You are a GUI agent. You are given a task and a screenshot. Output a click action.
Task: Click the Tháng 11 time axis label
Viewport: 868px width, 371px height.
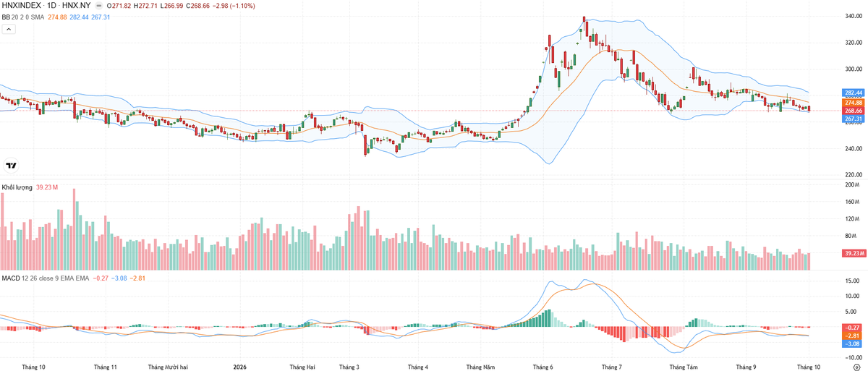click(106, 367)
